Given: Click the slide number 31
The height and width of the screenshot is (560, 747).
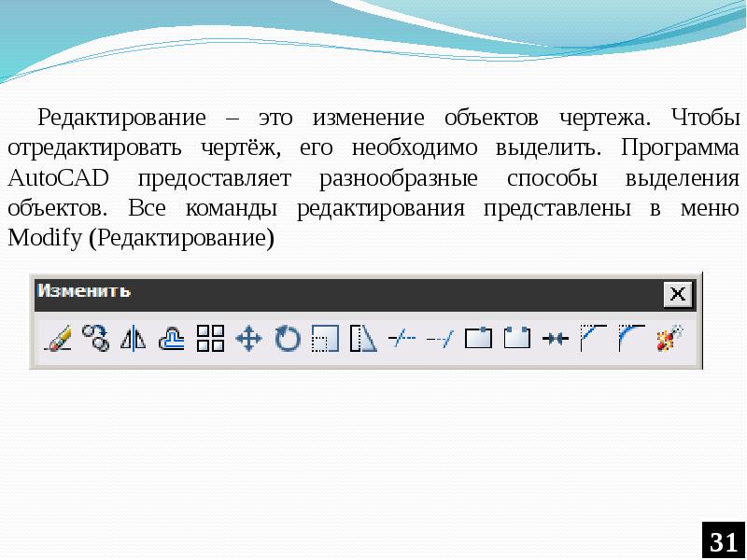Looking at the screenshot, I should [723, 540].
